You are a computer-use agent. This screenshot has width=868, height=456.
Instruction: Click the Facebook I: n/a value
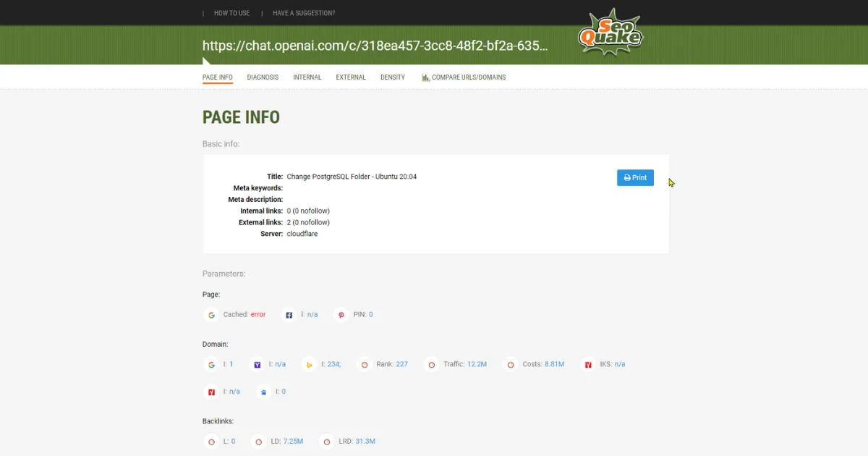312,315
